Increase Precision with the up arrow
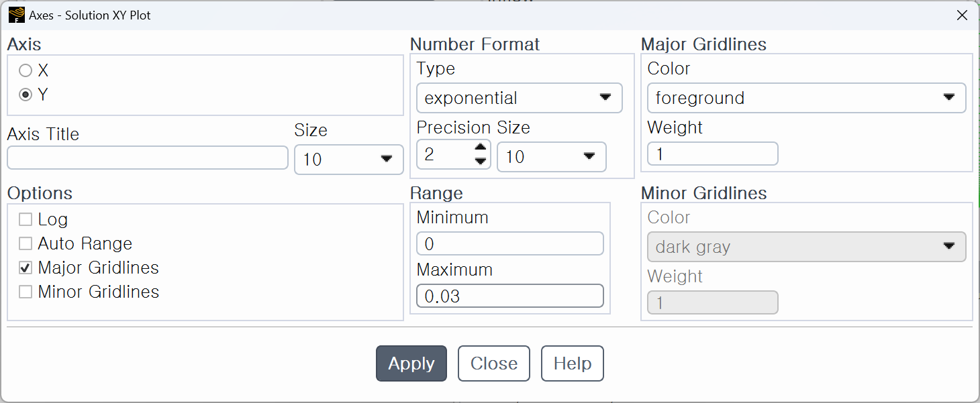The height and width of the screenshot is (403, 980). tap(480, 148)
